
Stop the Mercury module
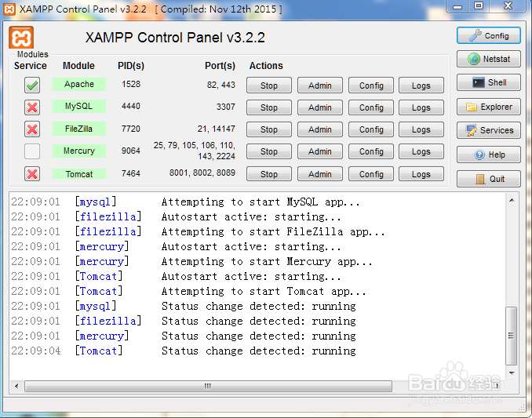[x=268, y=151]
